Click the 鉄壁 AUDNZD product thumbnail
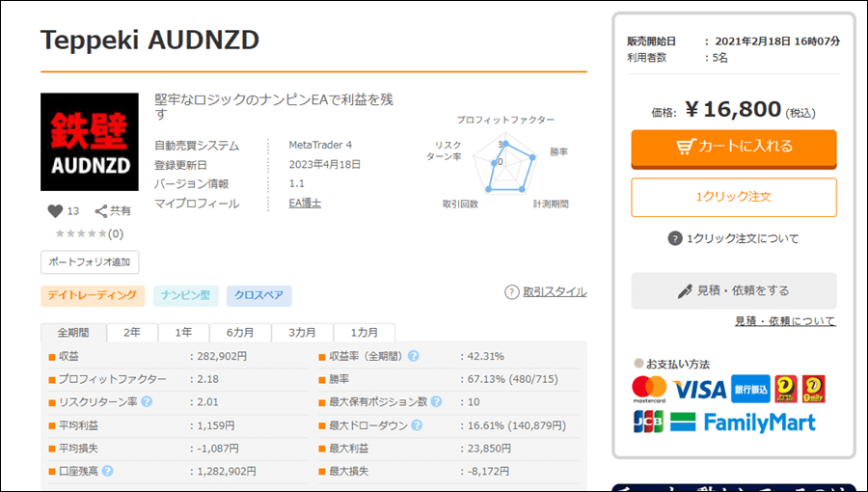The height and width of the screenshot is (492, 868). click(x=90, y=142)
